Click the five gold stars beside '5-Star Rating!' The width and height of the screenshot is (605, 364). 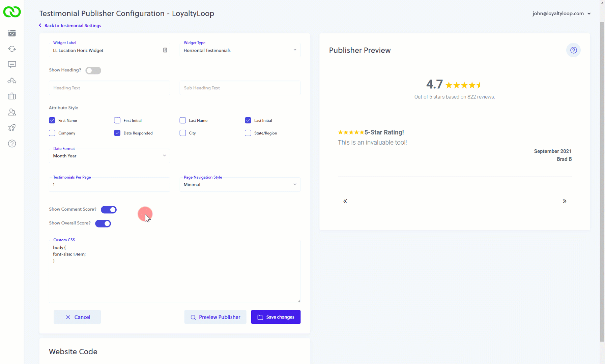(351, 132)
